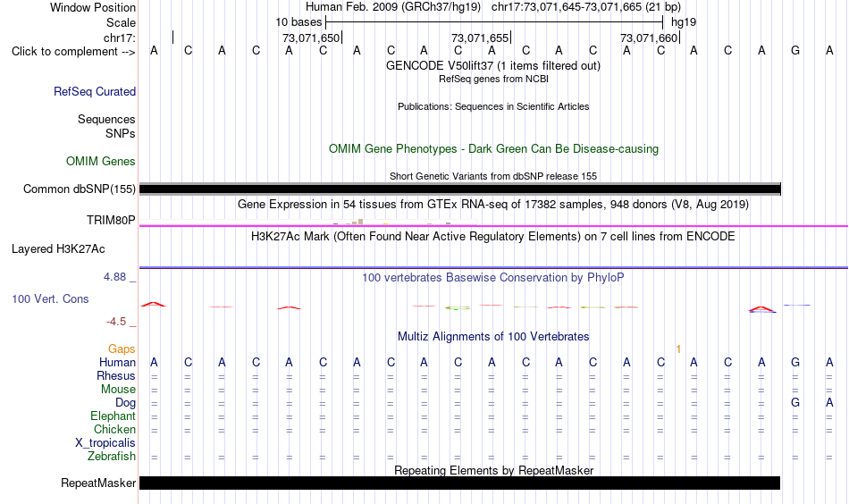Click the X_tropicalis species label
Screen dimensions: 849x504
pos(105,443)
